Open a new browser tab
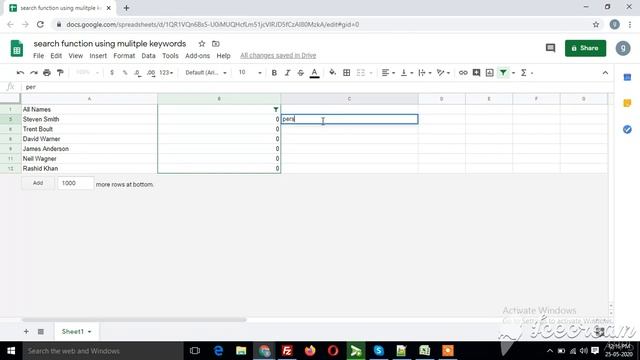 (x=127, y=8)
